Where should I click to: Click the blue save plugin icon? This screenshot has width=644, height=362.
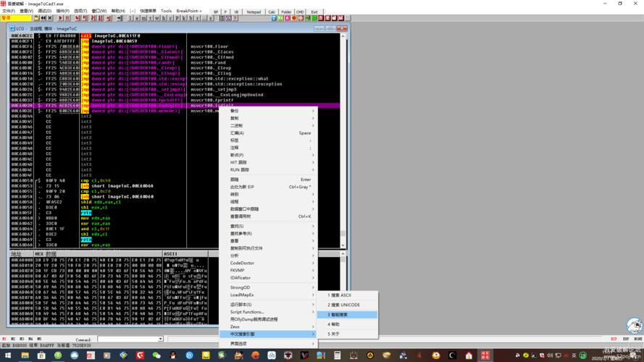click(x=274, y=18)
